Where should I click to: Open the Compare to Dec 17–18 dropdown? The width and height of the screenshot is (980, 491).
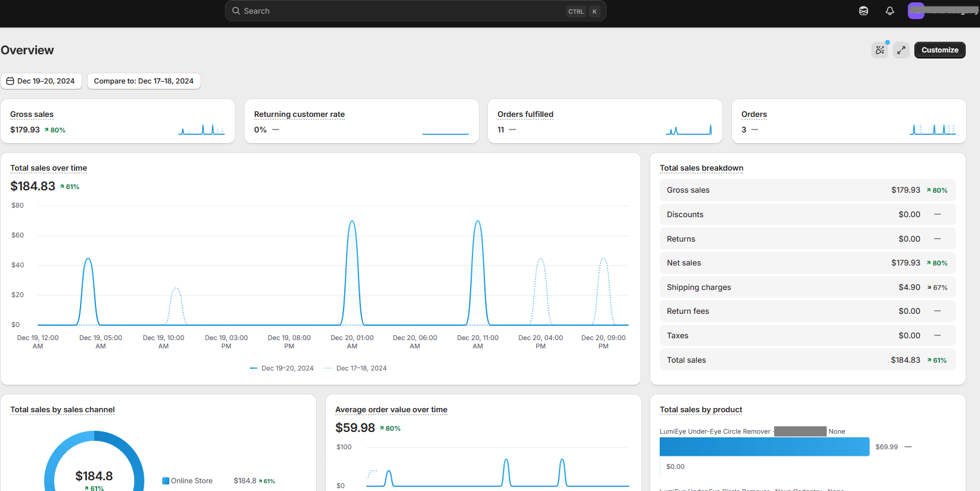tap(144, 81)
